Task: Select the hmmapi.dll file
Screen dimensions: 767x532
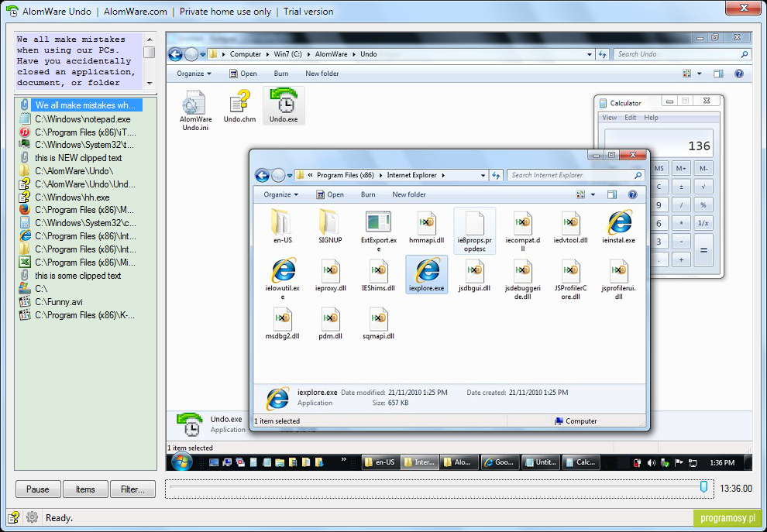Action: 426,228
